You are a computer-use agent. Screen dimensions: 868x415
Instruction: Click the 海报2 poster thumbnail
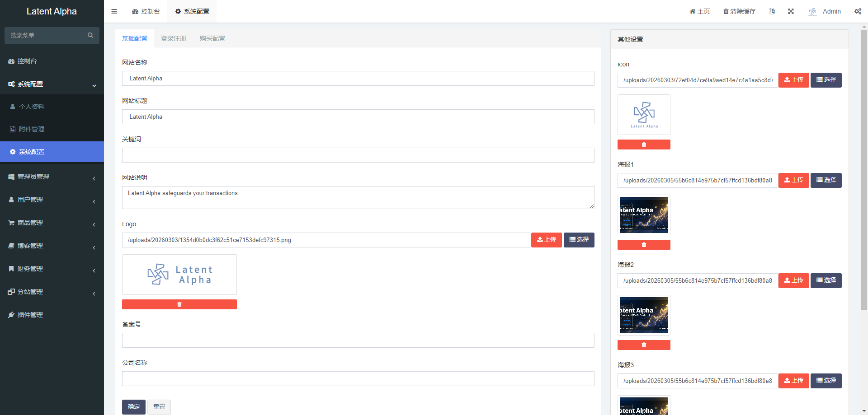(644, 315)
